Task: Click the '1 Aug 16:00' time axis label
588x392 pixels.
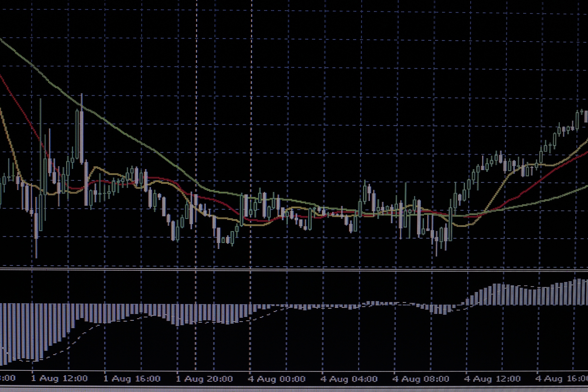Action: [132, 379]
